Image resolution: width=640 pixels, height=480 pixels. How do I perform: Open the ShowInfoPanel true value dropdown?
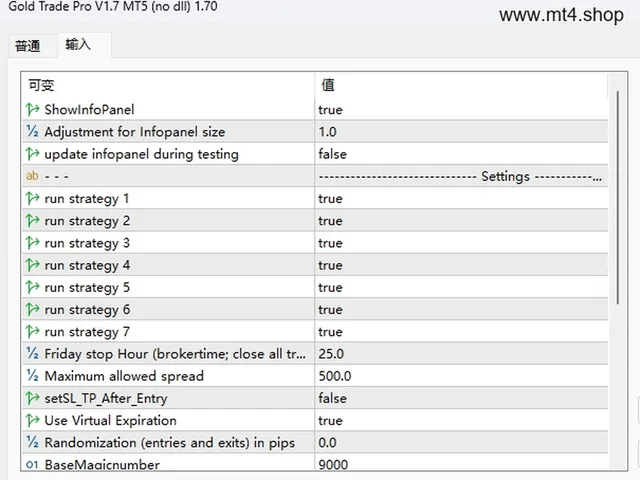[461, 109]
